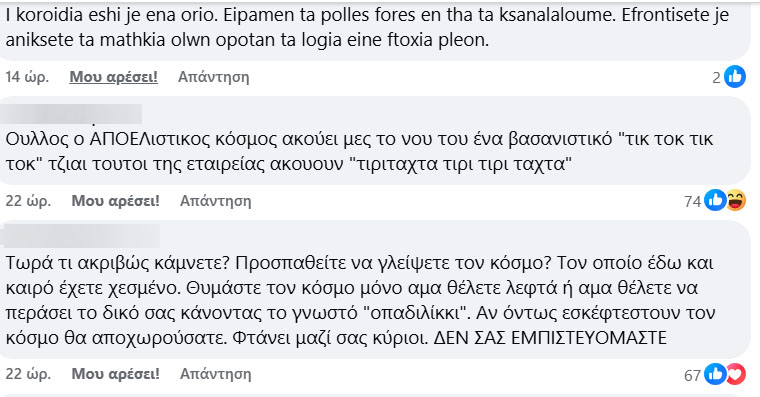Like the comment posted 14 ώρ. ago
Viewport: 760px width, 397px height.
[113, 77]
